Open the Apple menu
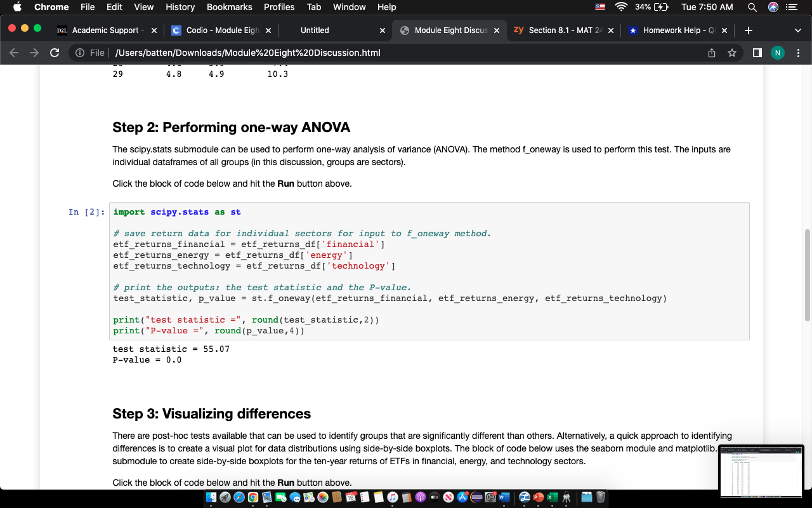Screen dimensions: 812x508 click(17, 7)
